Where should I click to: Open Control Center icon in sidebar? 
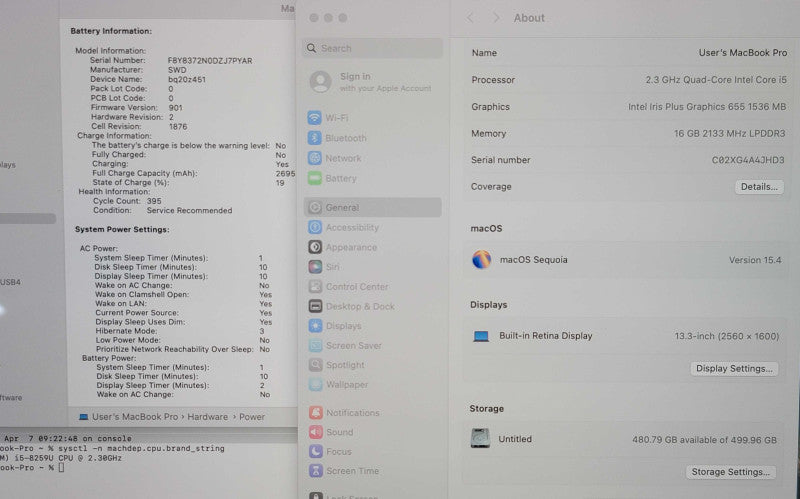coord(315,286)
